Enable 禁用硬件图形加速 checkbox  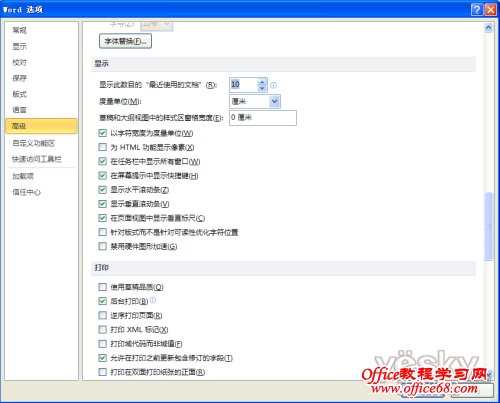pos(102,247)
